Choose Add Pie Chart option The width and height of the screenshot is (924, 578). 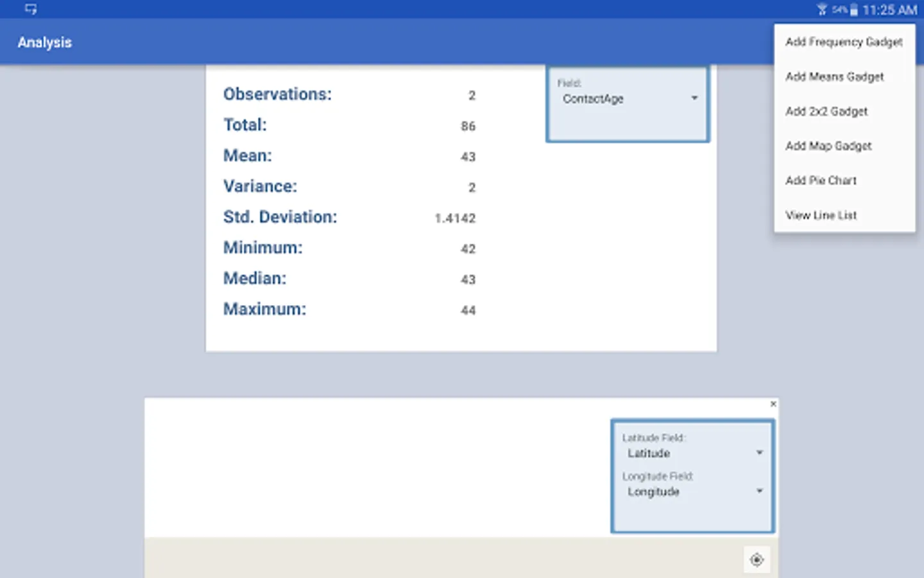click(844, 180)
